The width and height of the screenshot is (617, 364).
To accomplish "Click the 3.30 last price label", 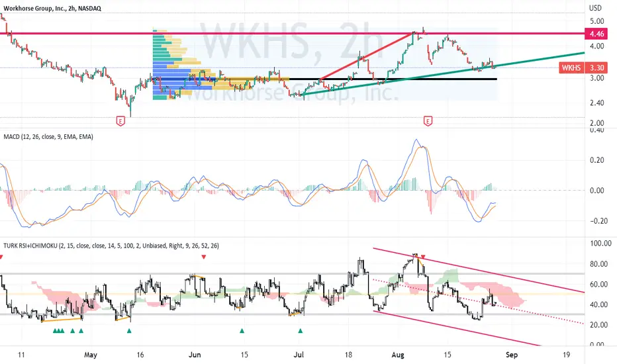I will [596, 68].
